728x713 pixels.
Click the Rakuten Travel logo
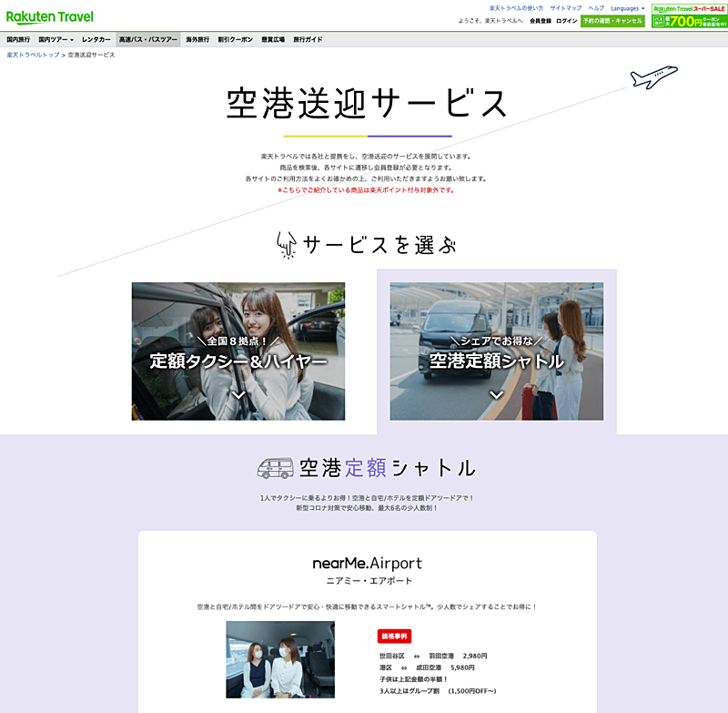(x=50, y=17)
